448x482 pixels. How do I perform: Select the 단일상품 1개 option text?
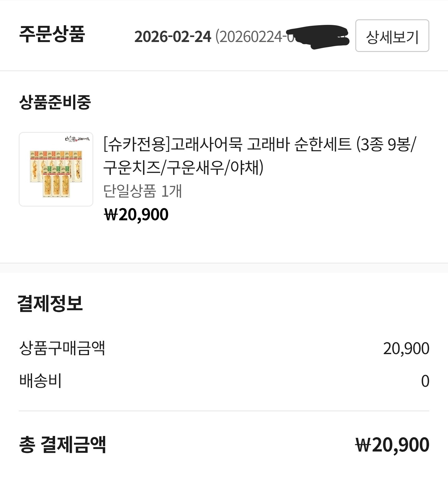[x=142, y=191]
